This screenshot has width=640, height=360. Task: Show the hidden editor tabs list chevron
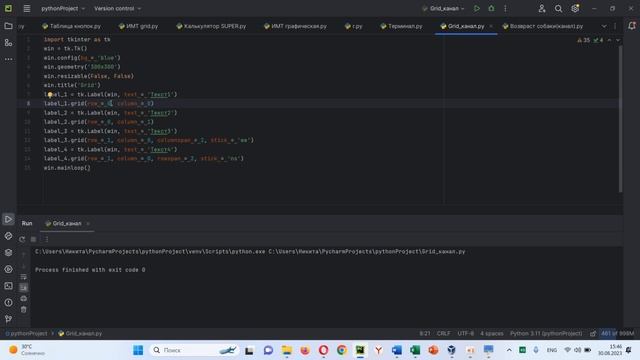(x=604, y=26)
